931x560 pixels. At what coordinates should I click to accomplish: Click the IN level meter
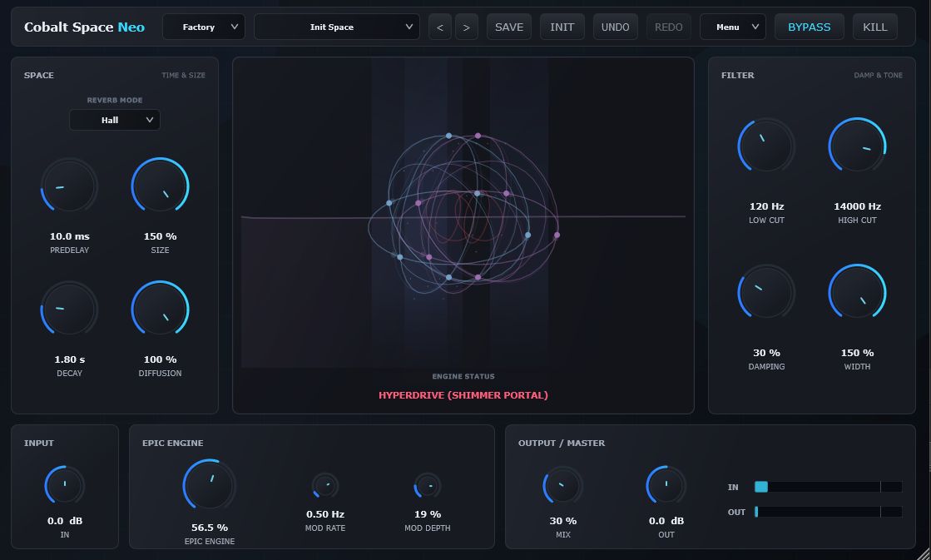coord(829,487)
